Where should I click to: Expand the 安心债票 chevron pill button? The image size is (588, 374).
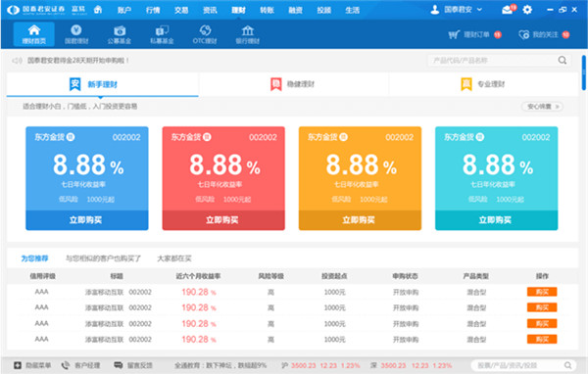tap(542, 107)
